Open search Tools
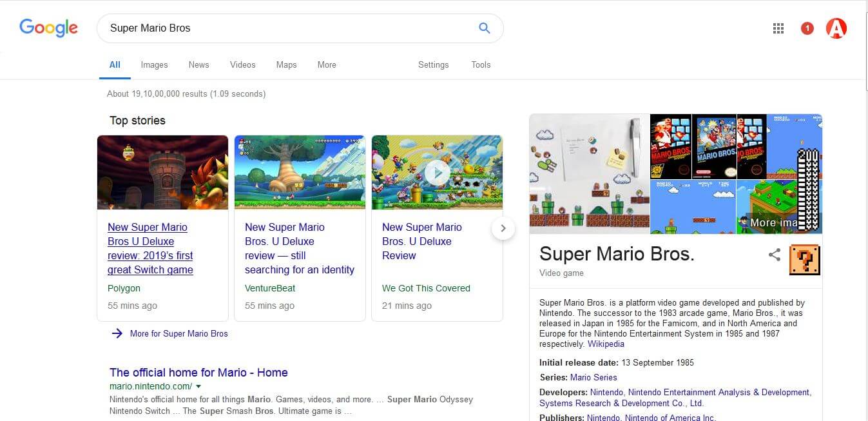This screenshot has width=868, height=421. 481,64
